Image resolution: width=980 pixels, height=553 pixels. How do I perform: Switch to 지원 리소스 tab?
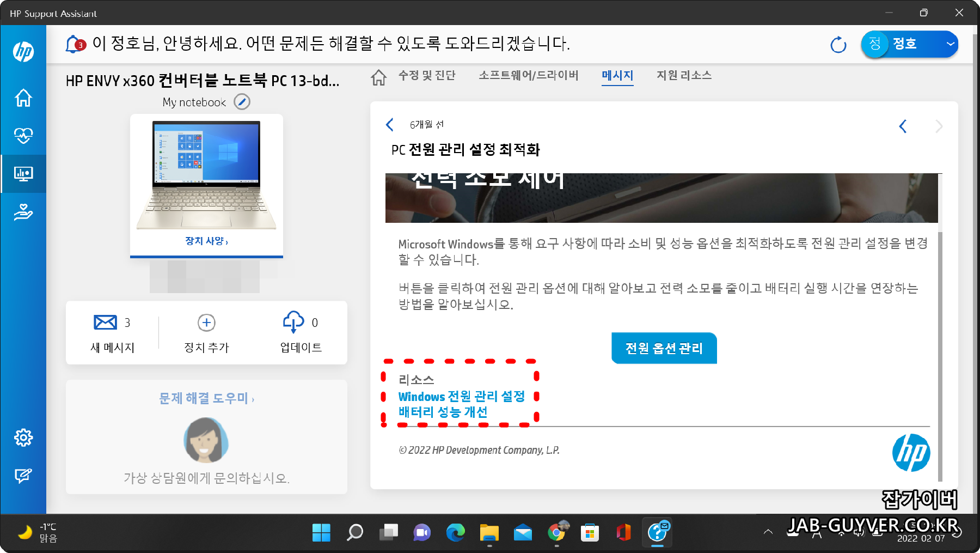pyautogui.click(x=684, y=75)
